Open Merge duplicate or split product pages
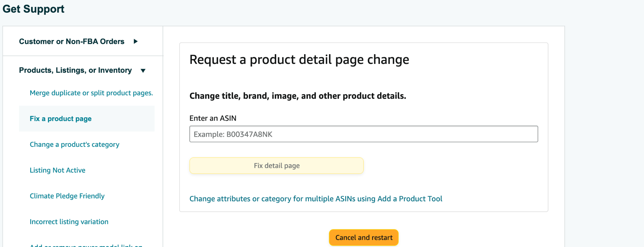The height and width of the screenshot is (247, 644). (x=91, y=93)
